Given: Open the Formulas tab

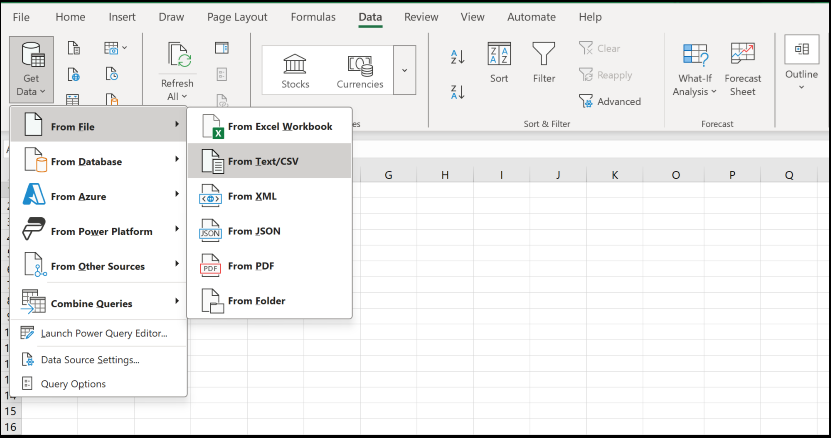Looking at the screenshot, I should tap(313, 17).
